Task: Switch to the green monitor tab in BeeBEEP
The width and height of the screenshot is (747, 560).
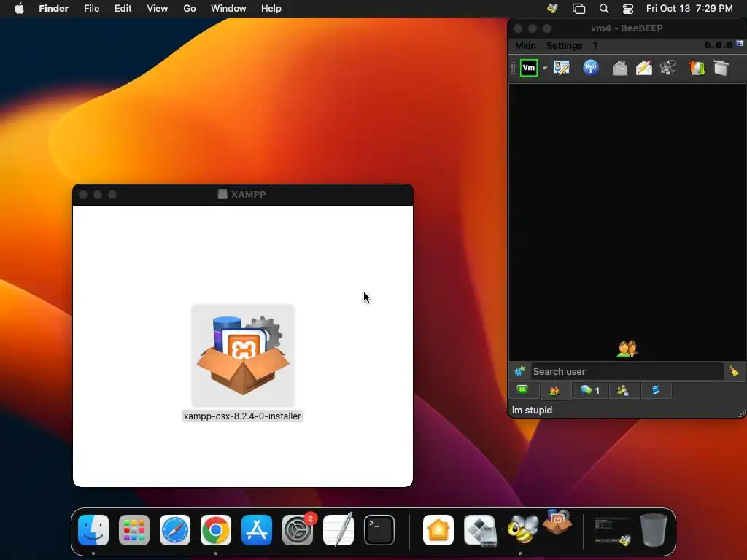Action: tap(522, 391)
